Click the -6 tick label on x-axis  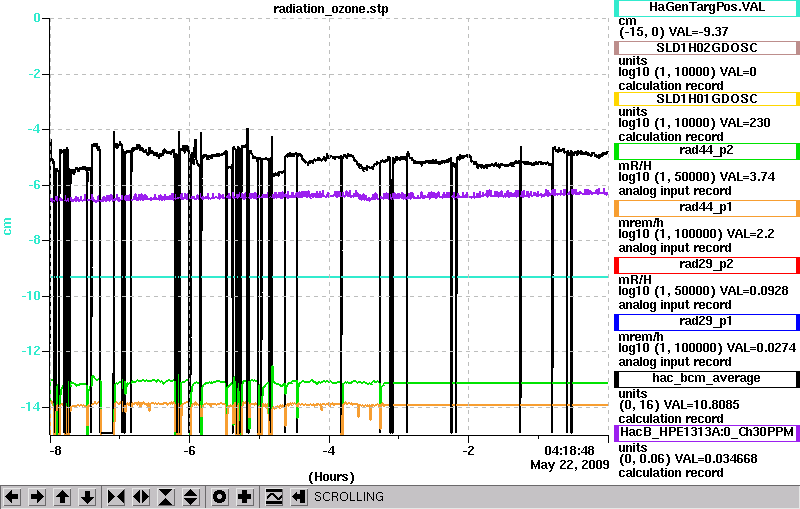click(x=189, y=451)
